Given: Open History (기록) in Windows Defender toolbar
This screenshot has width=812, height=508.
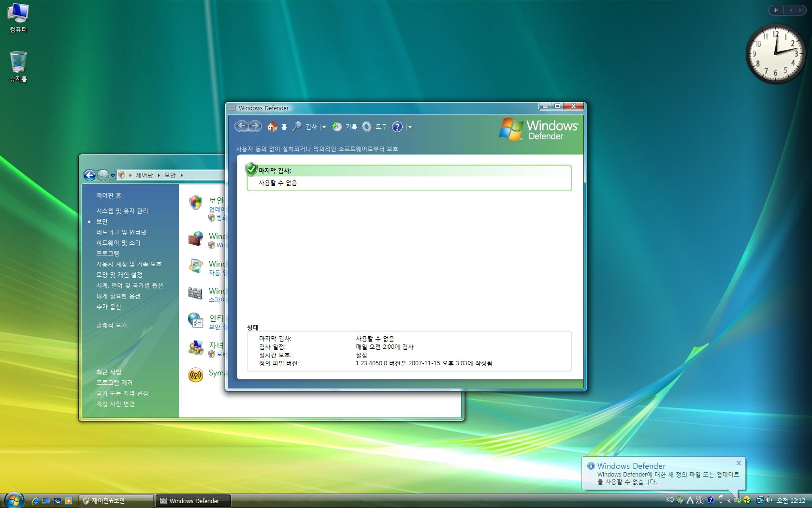Looking at the screenshot, I should [x=337, y=127].
